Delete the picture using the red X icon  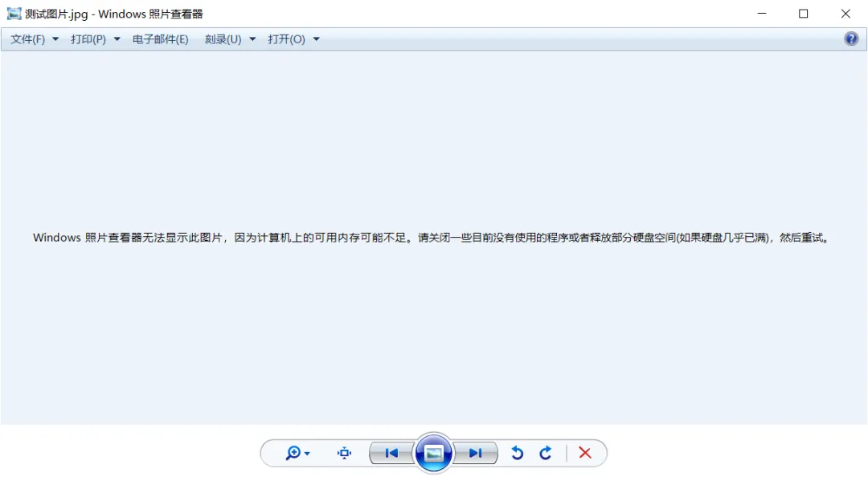coord(585,453)
